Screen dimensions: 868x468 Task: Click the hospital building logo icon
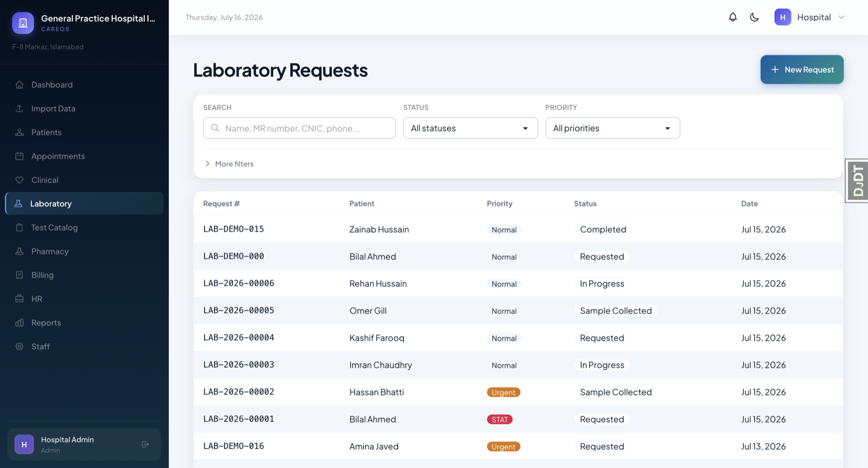pyautogui.click(x=23, y=23)
